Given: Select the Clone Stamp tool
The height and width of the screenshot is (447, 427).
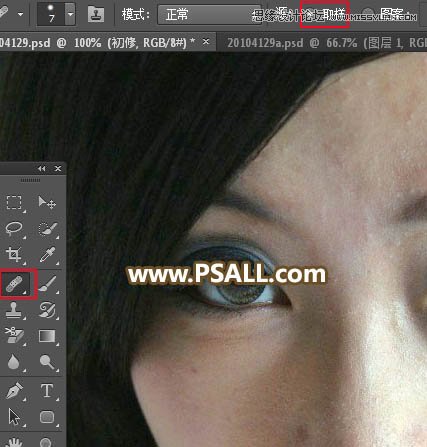Looking at the screenshot, I should (14, 310).
